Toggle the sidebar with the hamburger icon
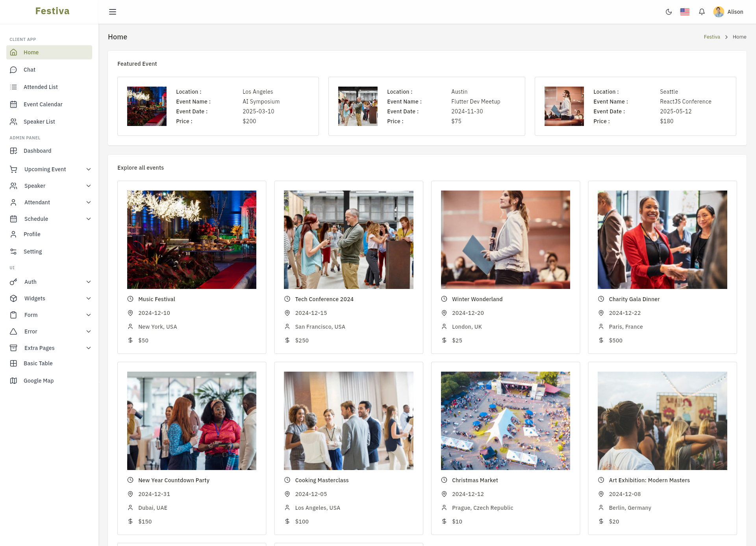The image size is (756, 546). 113,12
